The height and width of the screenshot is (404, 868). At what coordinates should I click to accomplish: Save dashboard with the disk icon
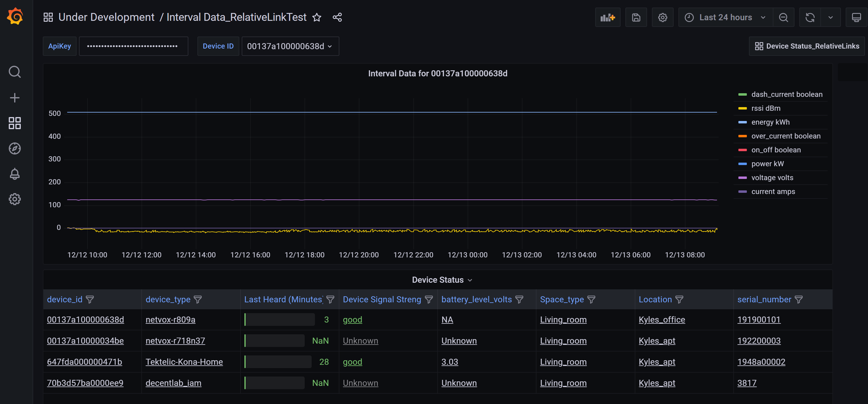click(x=636, y=17)
